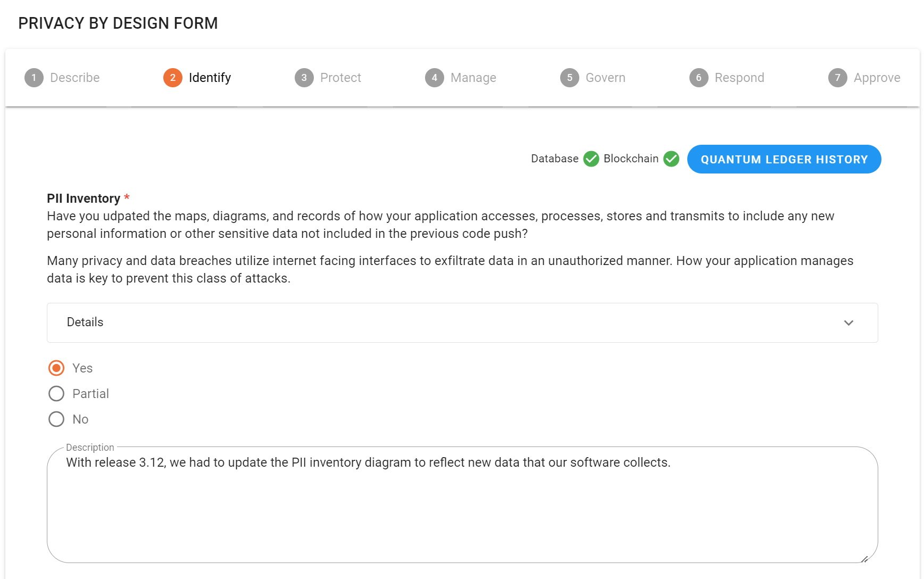Expand the Details panel chevron

coord(848,323)
